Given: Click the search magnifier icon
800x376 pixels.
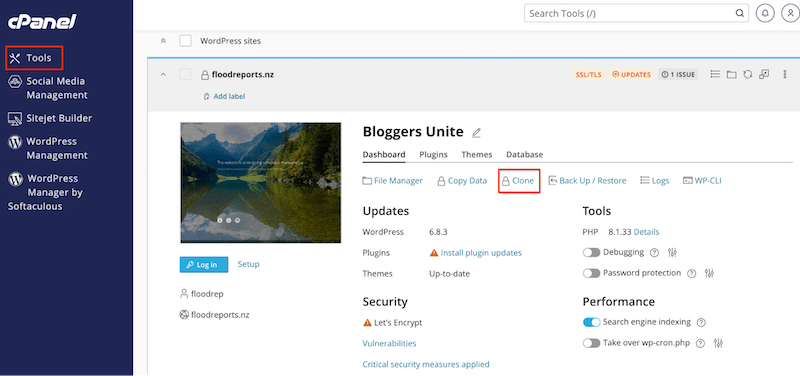Looking at the screenshot, I should tap(739, 14).
